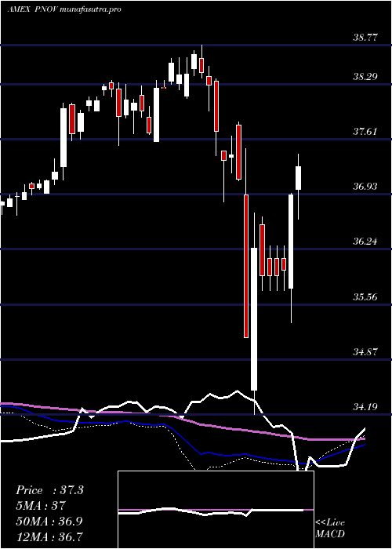Viewport: 392px width, 549px height.
Task: Click the 50MA : 36.9 readout
Action: [49, 521]
